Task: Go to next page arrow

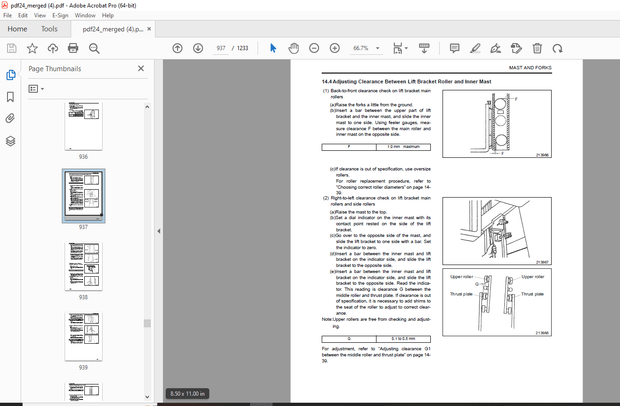Action: click(x=198, y=48)
